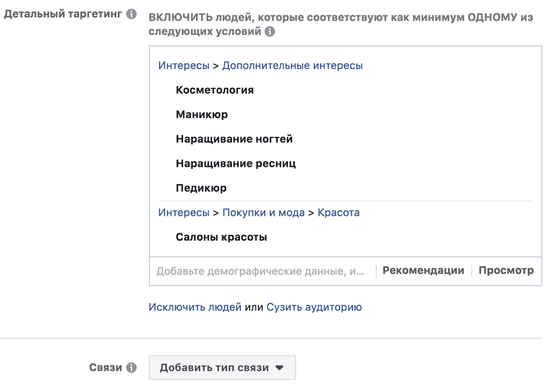This screenshot has height=392, width=558.
Task: Select the 'Педикюр' interest item
Action: click(x=201, y=188)
